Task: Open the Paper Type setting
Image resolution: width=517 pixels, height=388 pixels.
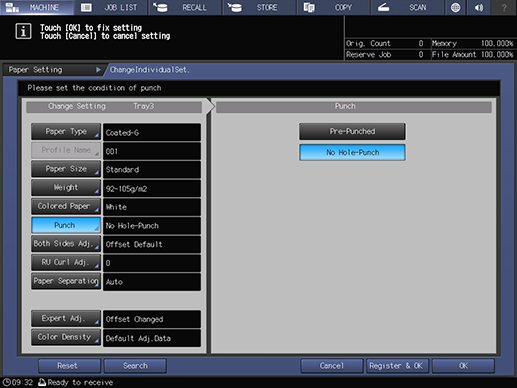Action: [x=66, y=132]
